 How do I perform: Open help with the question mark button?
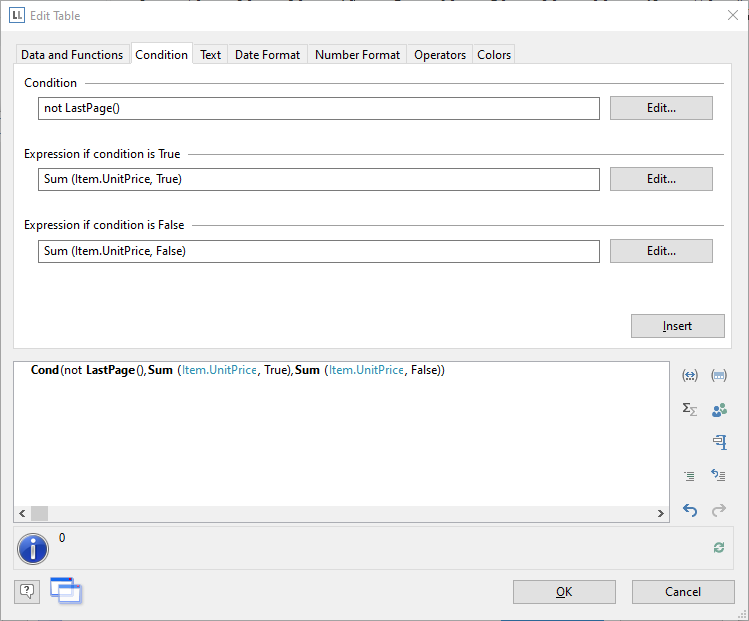pos(27,591)
